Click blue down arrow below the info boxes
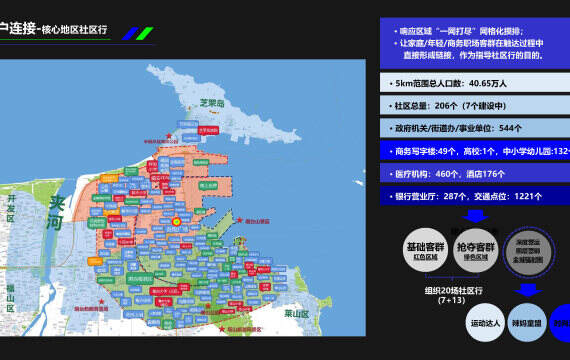 (x=475, y=216)
